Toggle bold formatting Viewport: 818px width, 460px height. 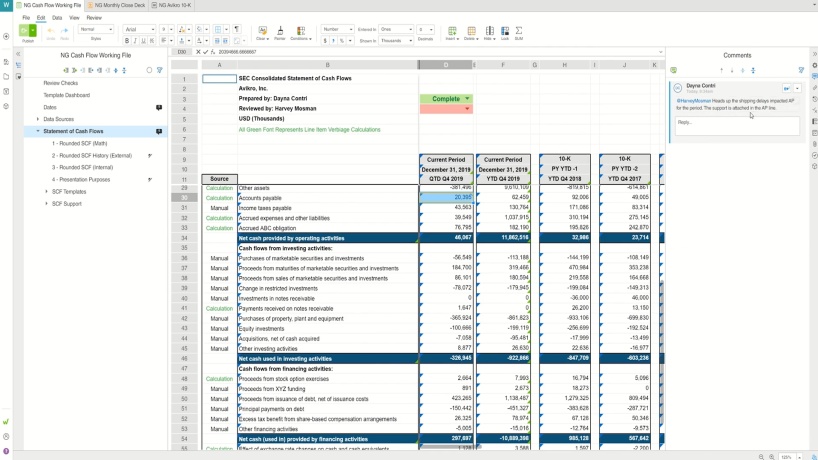coord(127,41)
